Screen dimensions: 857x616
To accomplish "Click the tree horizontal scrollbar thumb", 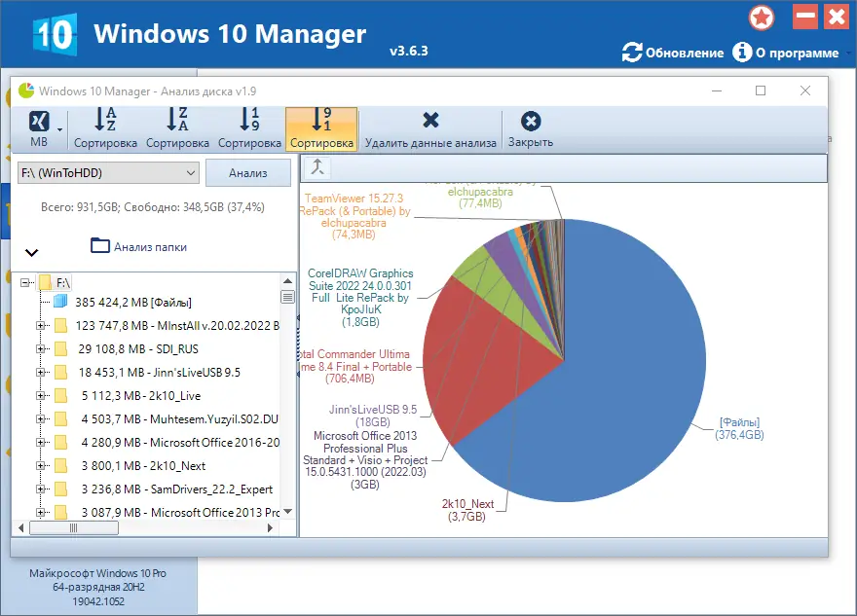I will pyautogui.click(x=74, y=528).
